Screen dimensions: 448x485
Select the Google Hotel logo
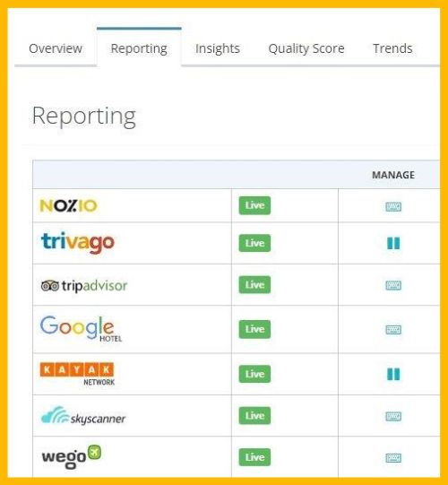point(81,329)
